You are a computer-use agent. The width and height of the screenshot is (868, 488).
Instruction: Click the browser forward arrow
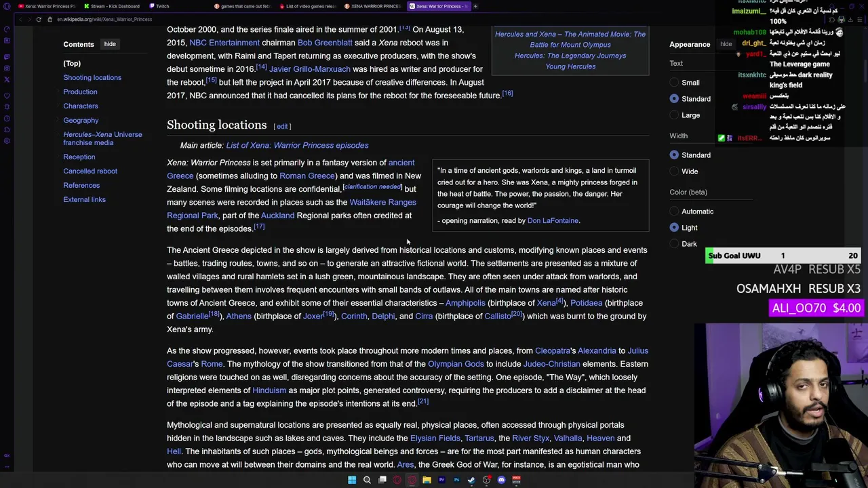click(28, 19)
